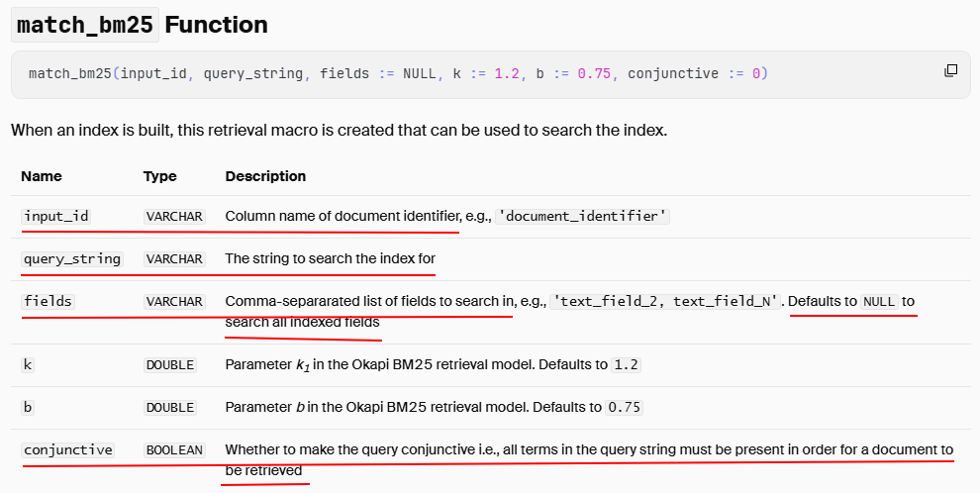The width and height of the screenshot is (980, 493).
Task: Click the query_string parameter name
Action: (x=71, y=258)
